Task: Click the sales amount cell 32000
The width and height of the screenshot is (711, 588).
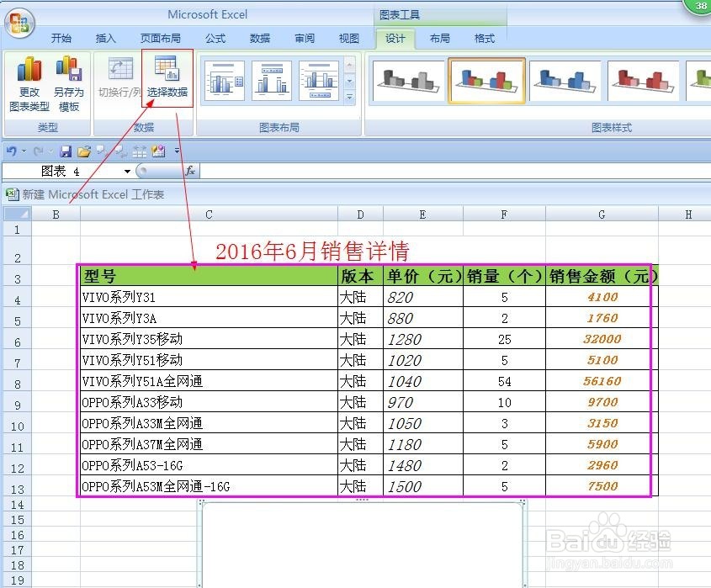Action: click(602, 339)
